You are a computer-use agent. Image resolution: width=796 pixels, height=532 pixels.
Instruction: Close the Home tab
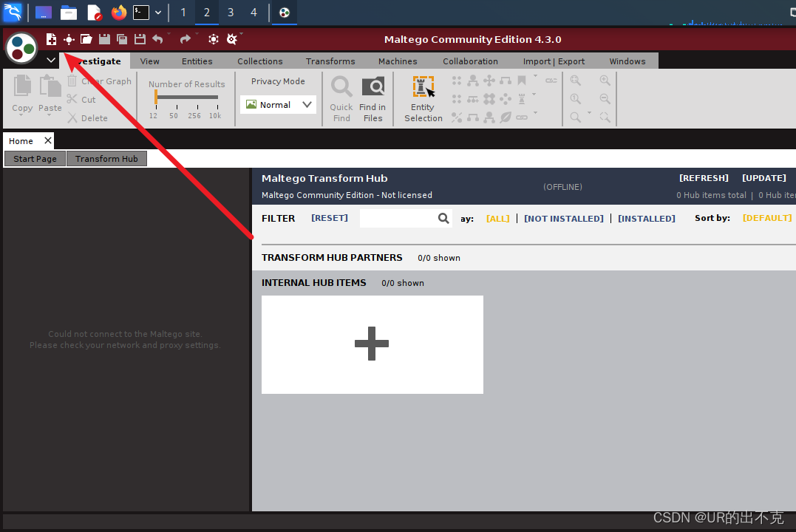pyautogui.click(x=48, y=140)
